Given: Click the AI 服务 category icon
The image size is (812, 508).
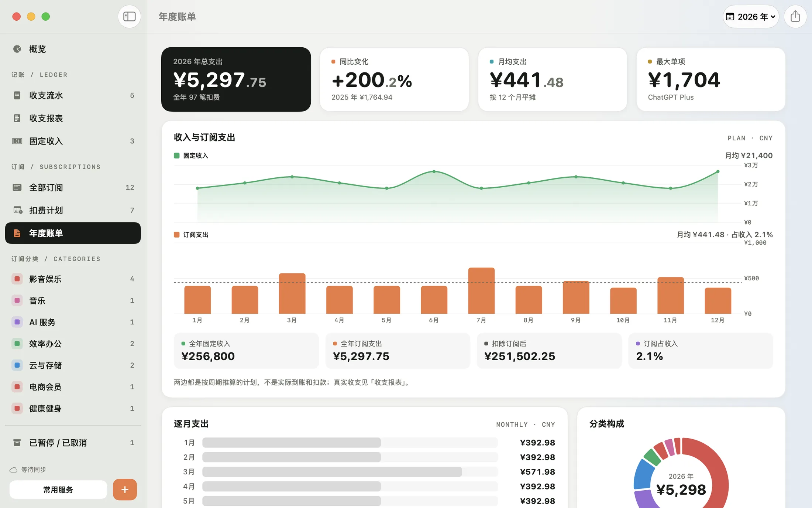Looking at the screenshot, I should (x=17, y=322).
